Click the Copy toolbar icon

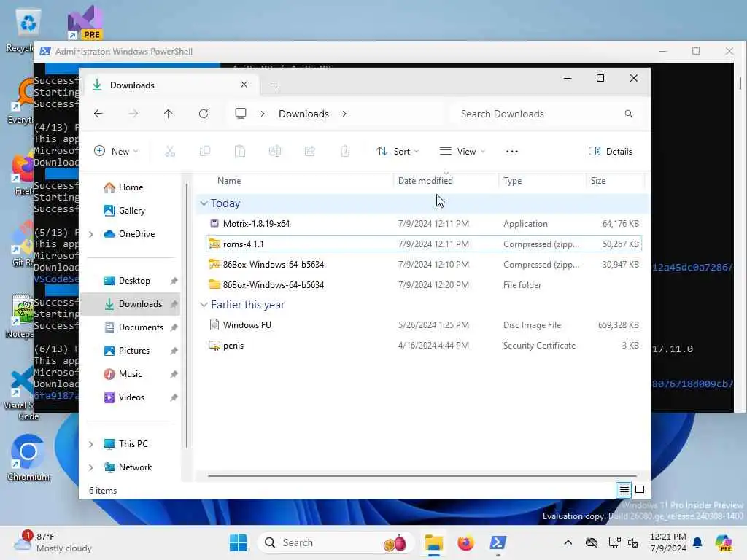point(205,152)
